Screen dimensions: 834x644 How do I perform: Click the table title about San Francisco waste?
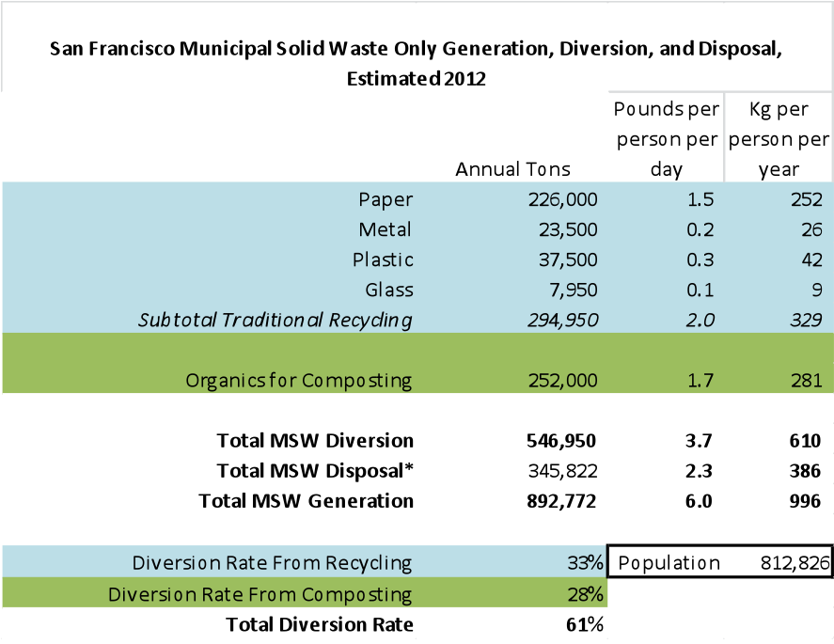coord(416,62)
